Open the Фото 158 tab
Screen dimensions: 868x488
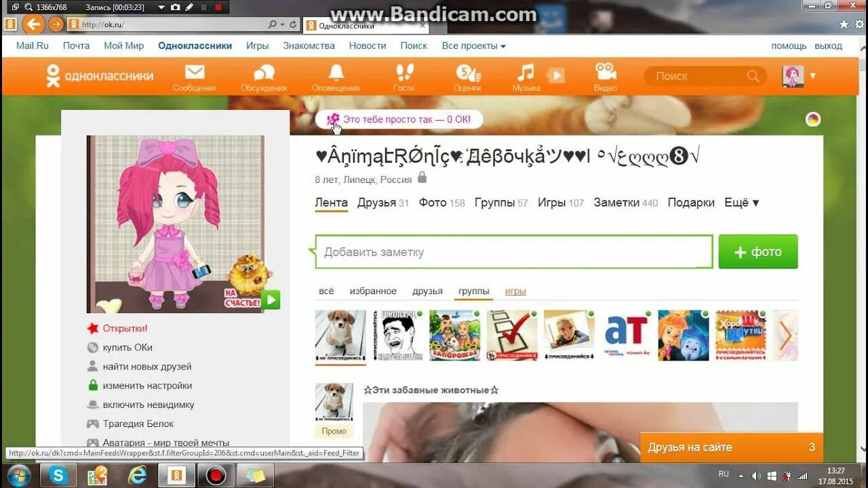click(x=442, y=203)
